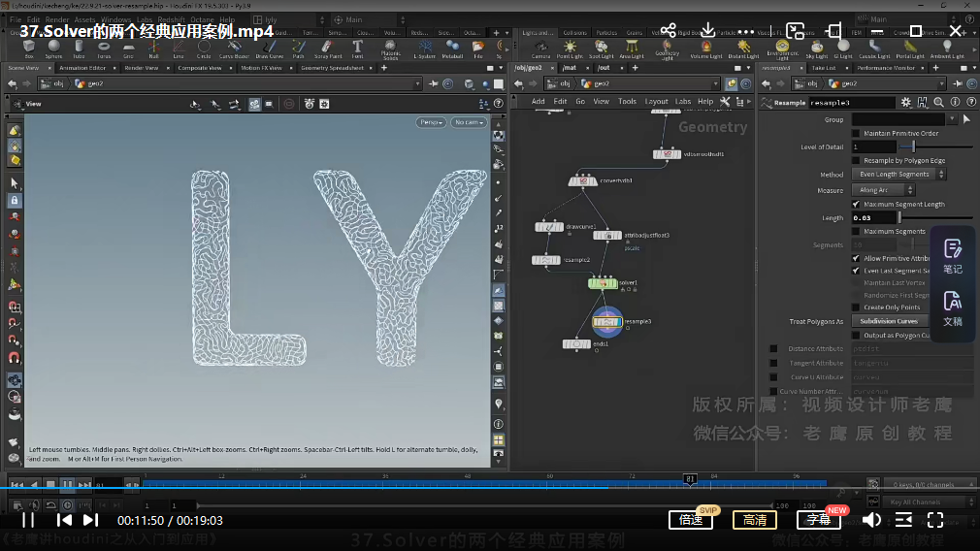Click the solver1 node in network

pos(603,283)
